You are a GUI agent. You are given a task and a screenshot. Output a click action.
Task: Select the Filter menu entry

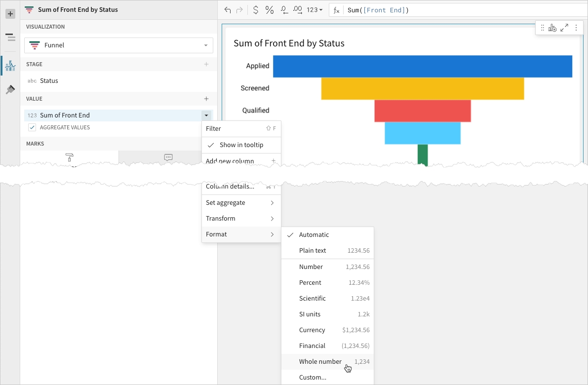tap(241, 129)
